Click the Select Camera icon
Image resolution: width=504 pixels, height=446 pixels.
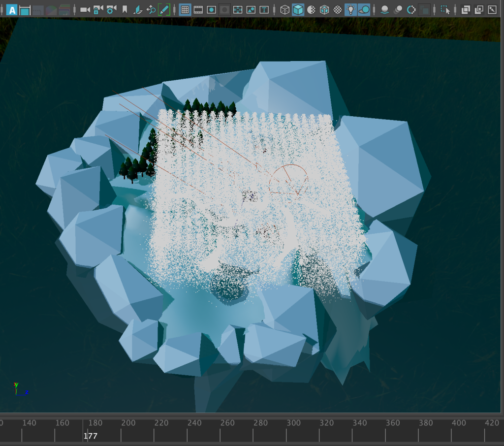pos(85,10)
